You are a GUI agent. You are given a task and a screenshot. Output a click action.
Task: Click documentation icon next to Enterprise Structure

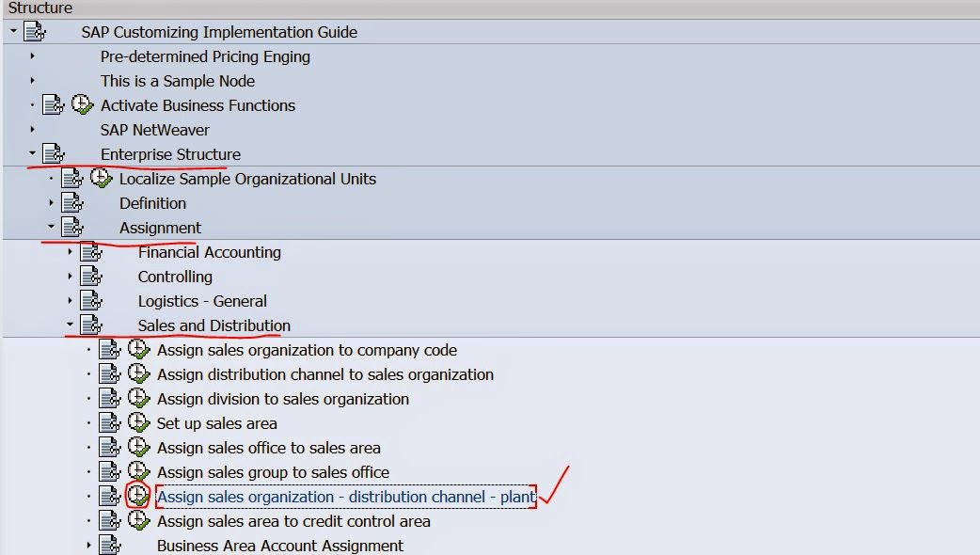point(54,154)
